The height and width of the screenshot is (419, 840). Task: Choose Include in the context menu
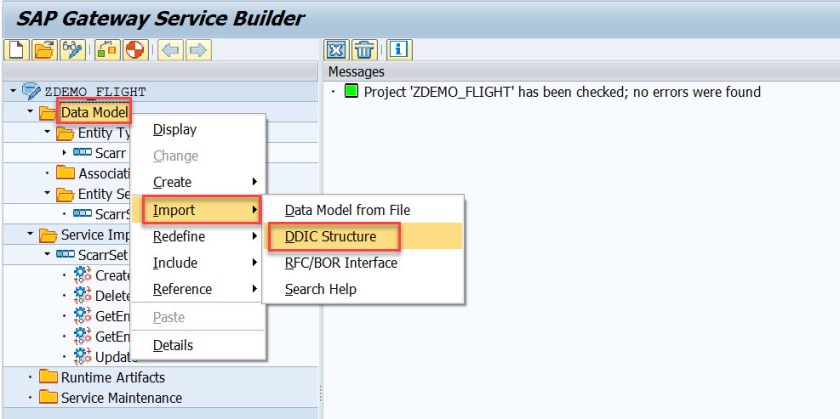(198, 263)
